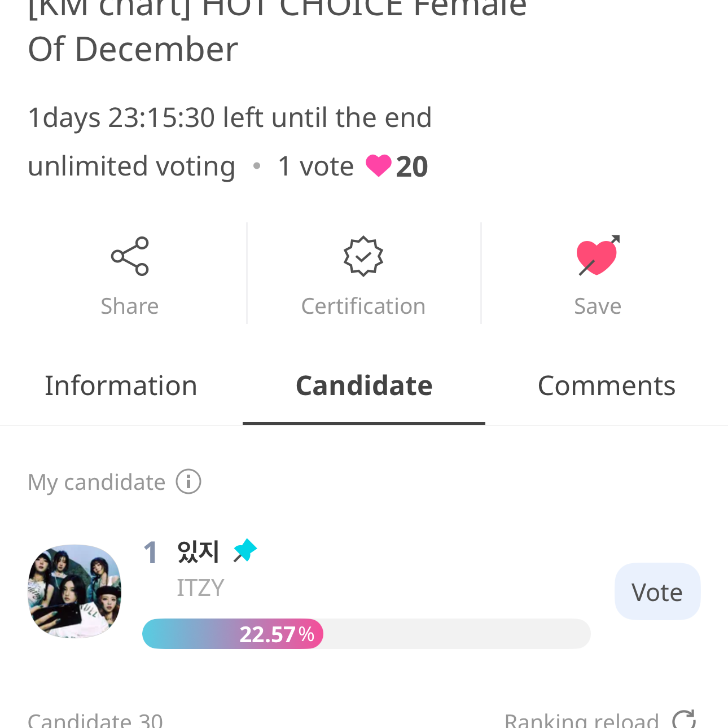The height and width of the screenshot is (728, 728).
Task: Click the pink heart vote-cost icon
Action: coord(378,166)
